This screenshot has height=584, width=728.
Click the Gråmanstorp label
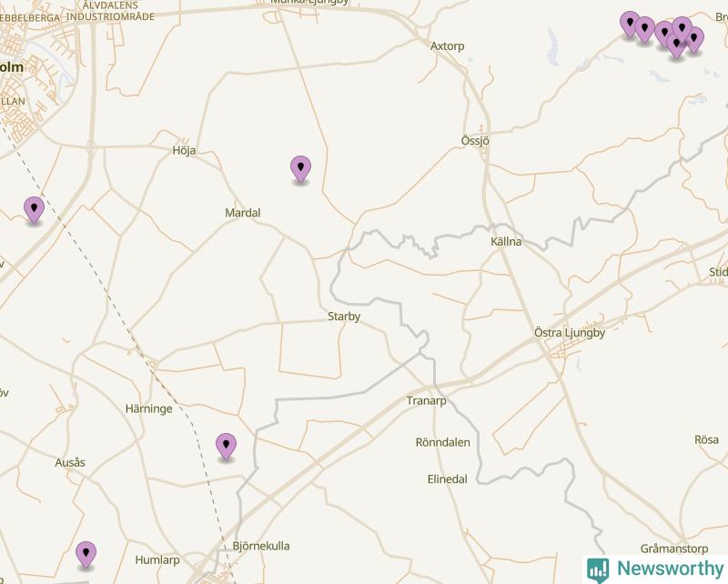[x=674, y=549]
